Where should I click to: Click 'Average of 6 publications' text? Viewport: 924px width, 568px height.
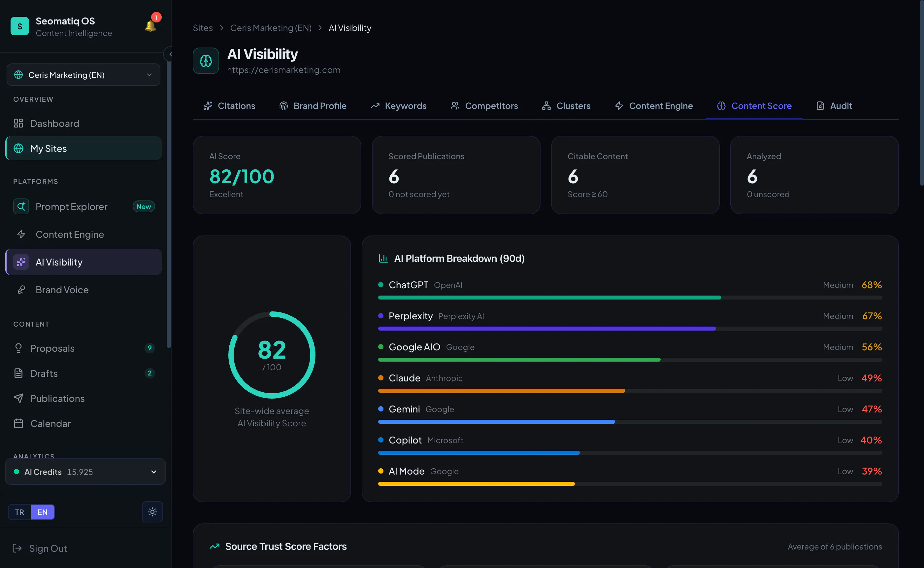coord(835,547)
